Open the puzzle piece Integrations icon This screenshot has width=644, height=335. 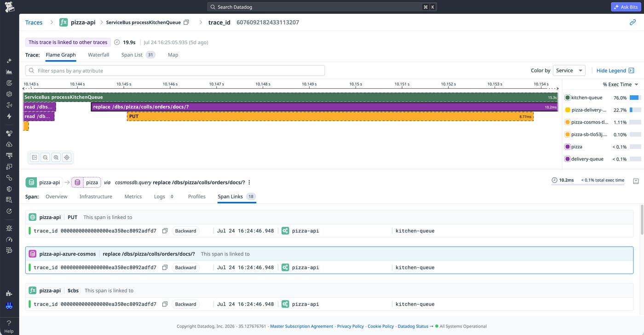[9, 294]
